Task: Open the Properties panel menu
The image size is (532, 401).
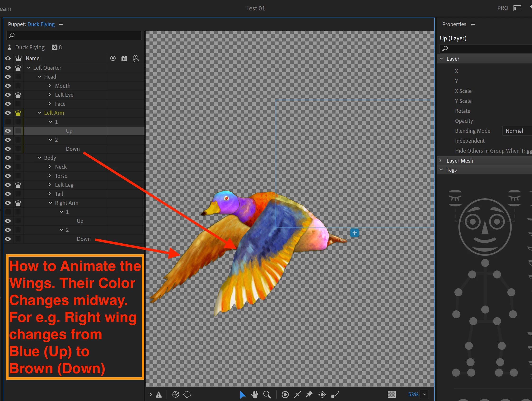Action: pyautogui.click(x=473, y=24)
